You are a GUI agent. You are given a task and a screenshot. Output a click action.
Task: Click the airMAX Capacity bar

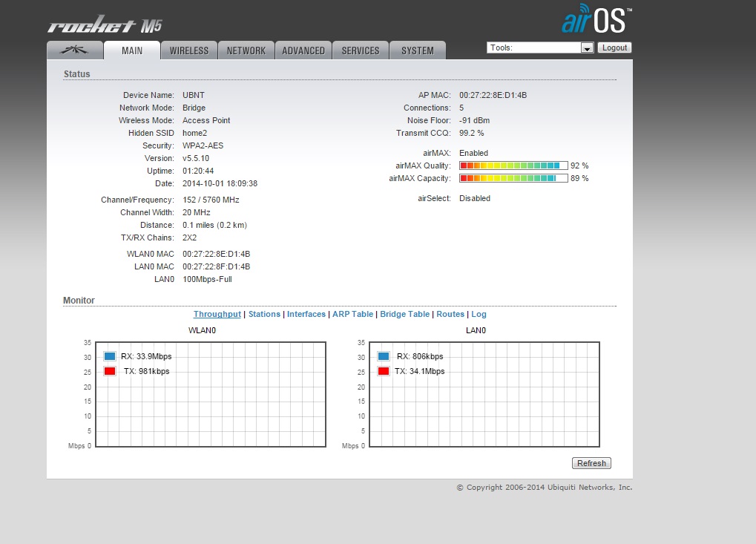tap(513, 178)
